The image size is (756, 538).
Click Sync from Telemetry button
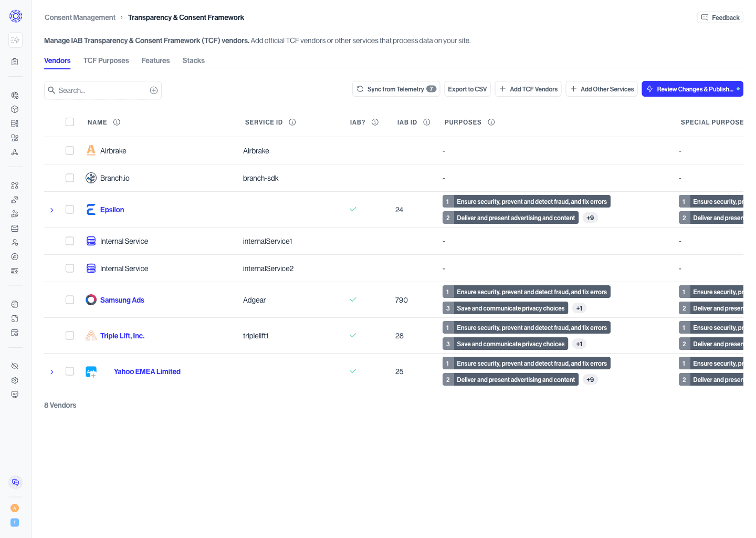point(396,89)
